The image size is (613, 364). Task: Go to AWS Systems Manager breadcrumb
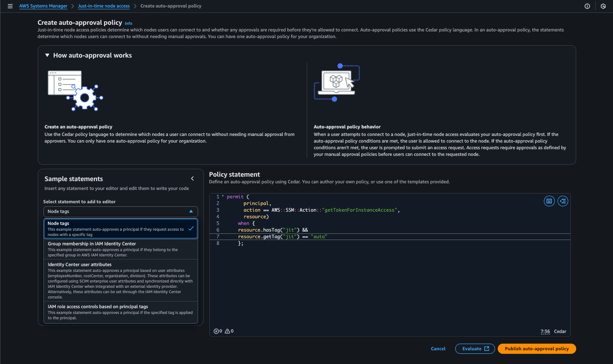43,6
